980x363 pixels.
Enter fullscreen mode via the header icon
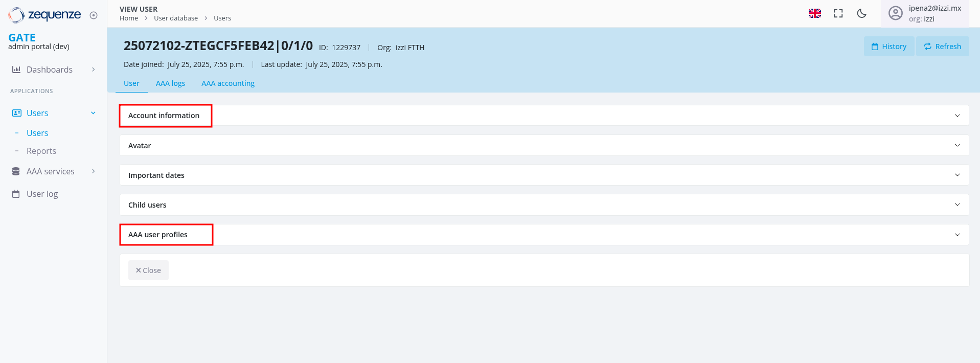838,13
